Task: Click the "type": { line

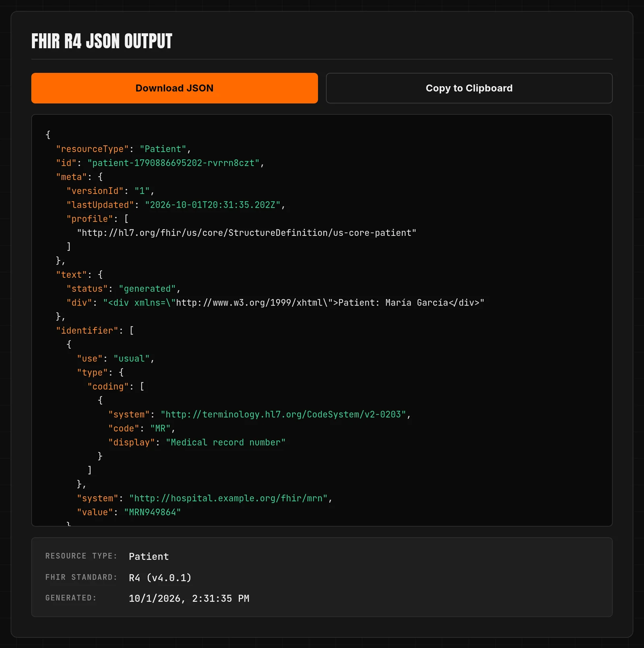Action: [100, 372]
